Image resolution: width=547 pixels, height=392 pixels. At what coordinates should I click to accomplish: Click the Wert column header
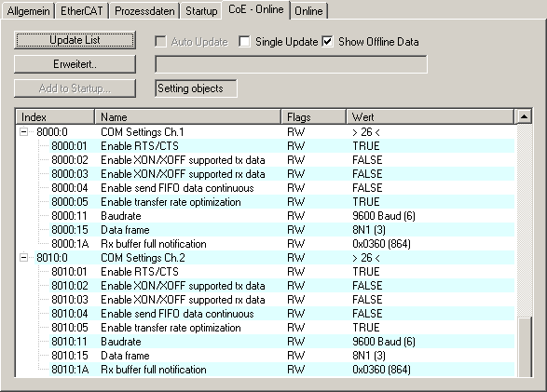tap(431, 116)
